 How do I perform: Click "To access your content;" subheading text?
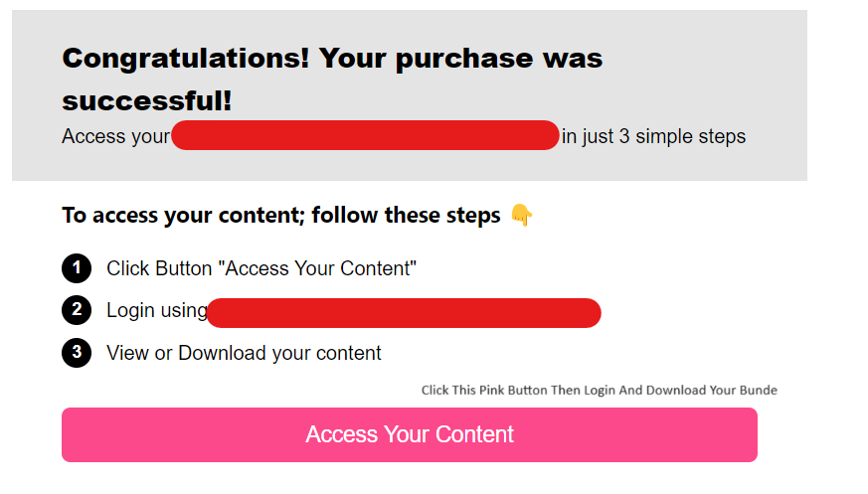tap(183, 216)
